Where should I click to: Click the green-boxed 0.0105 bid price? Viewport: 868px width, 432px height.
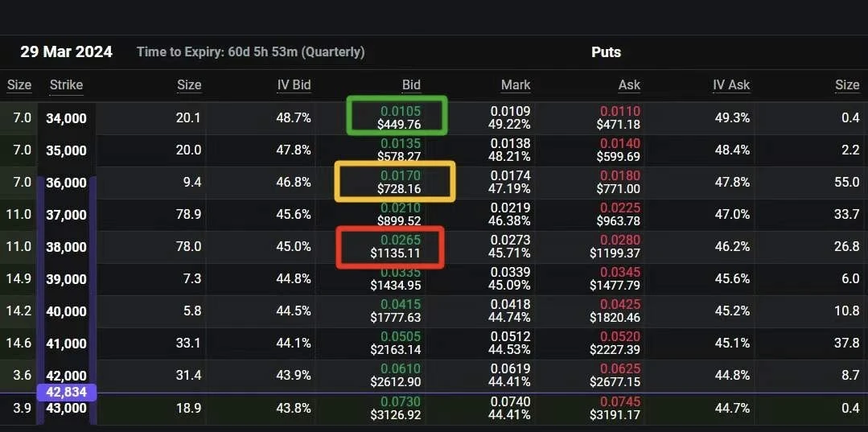click(x=399, y=111)
